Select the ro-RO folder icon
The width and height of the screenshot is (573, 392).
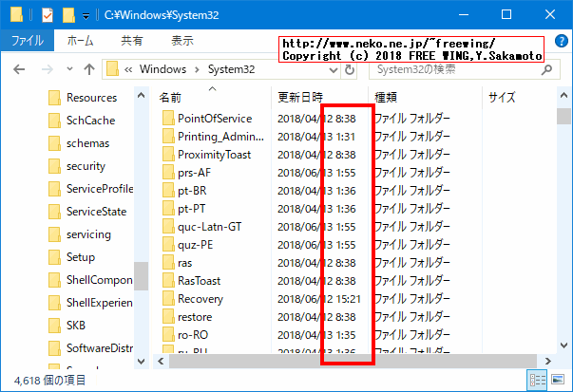[x=168, y=335]
